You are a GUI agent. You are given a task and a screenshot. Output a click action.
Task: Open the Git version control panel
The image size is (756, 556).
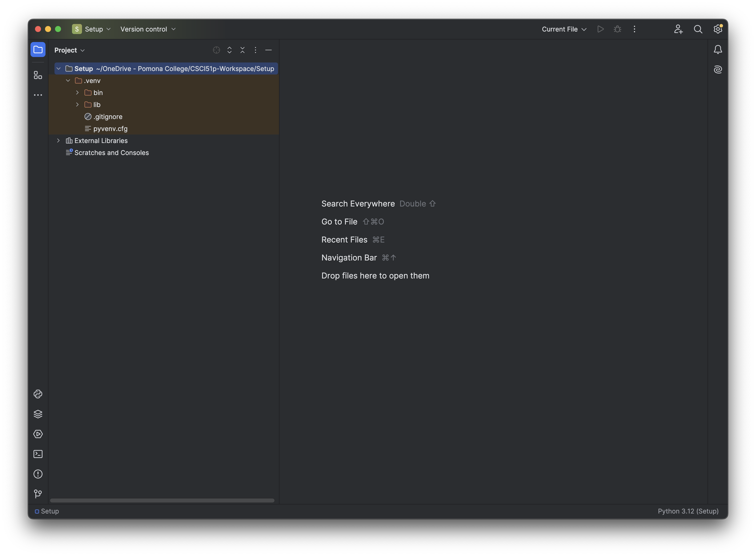38,494
